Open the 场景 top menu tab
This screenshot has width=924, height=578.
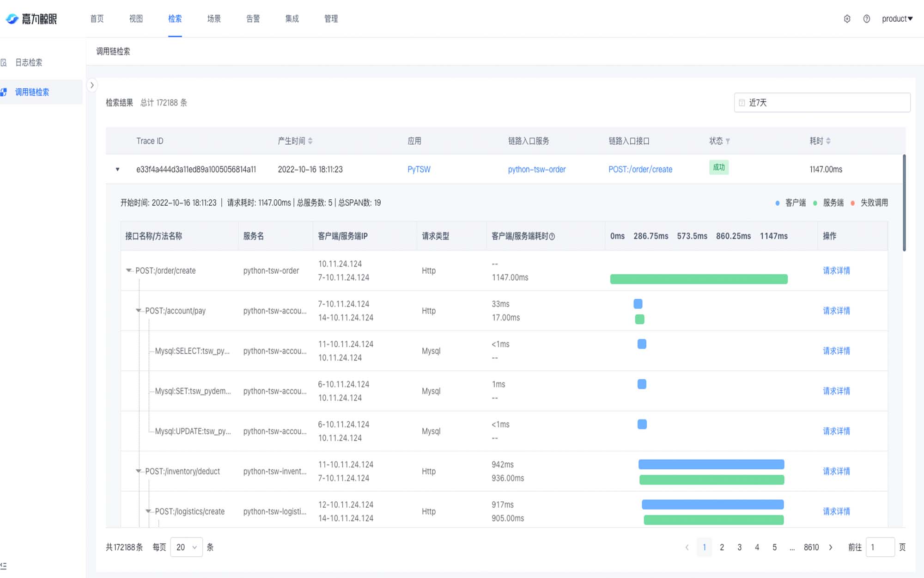click(213, 19)
